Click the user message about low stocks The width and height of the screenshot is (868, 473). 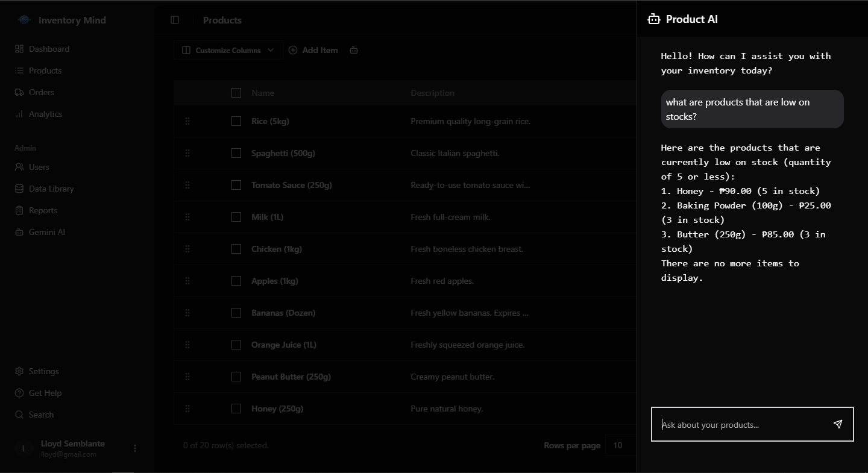(752, 109)
